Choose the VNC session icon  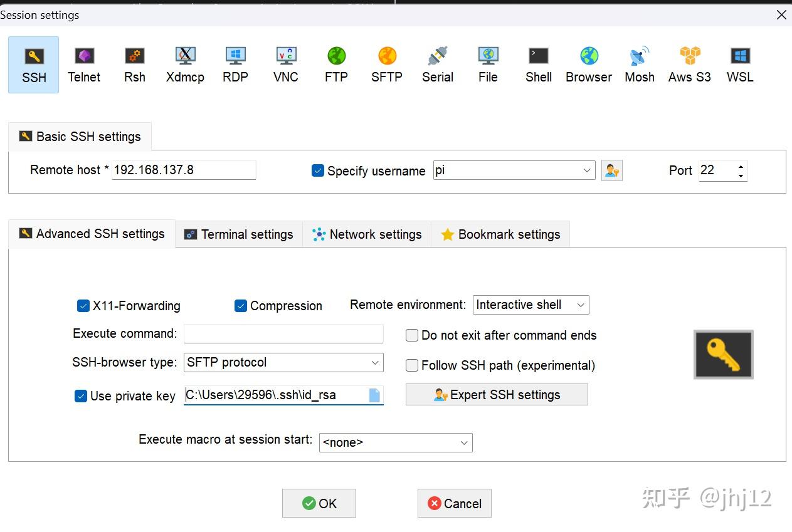[x=285, y=65]
